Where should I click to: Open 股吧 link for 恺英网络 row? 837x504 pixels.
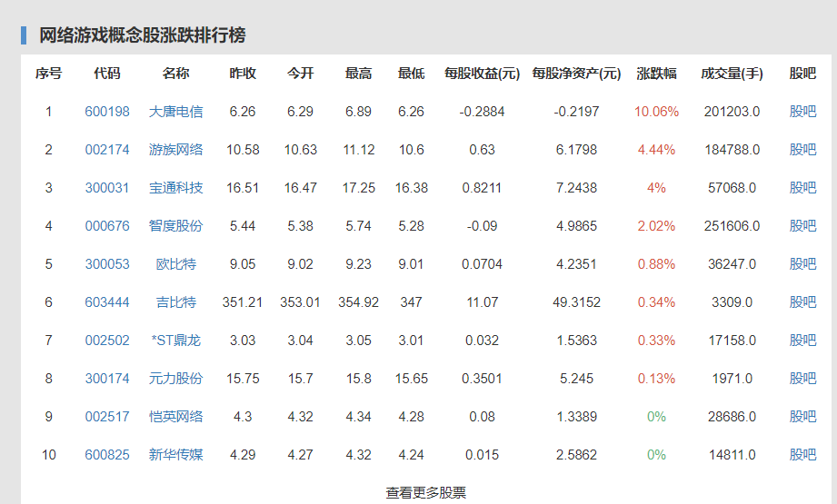point(802,417)
